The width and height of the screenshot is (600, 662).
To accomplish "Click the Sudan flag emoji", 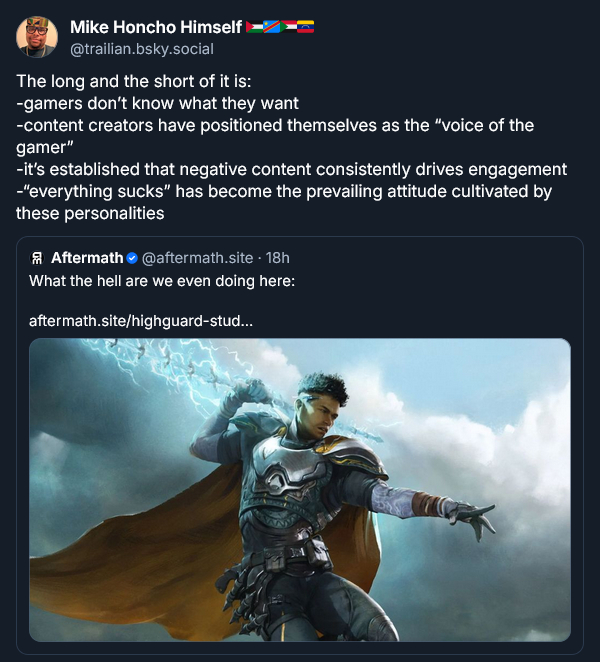I will pos(289,27).
